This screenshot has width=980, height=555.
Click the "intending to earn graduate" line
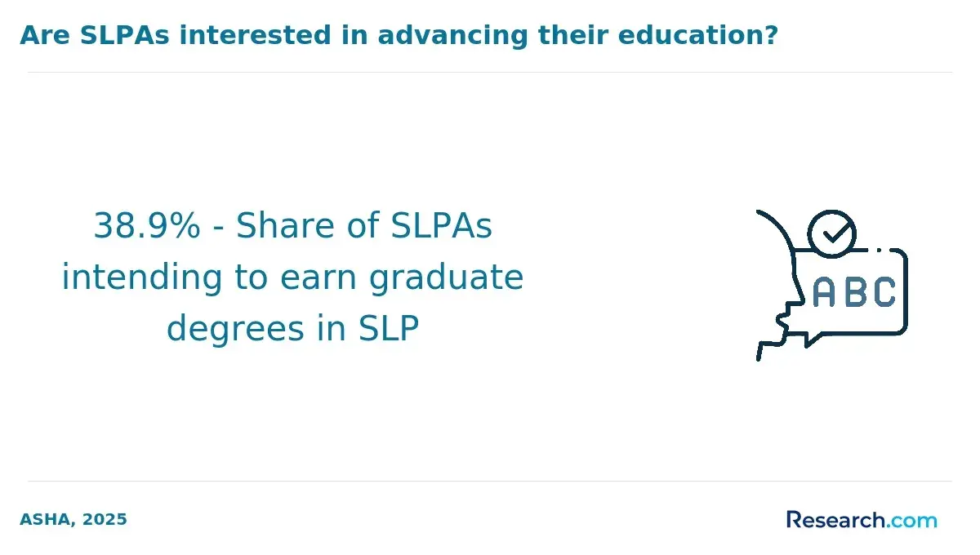(292, 277)
